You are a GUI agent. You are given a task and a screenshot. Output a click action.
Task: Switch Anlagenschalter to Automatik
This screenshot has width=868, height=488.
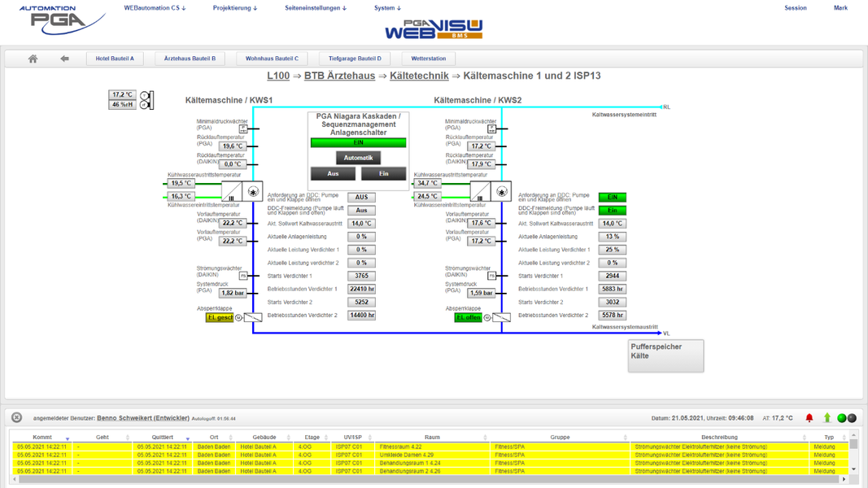pyautogui.click(x=358, y=158)
